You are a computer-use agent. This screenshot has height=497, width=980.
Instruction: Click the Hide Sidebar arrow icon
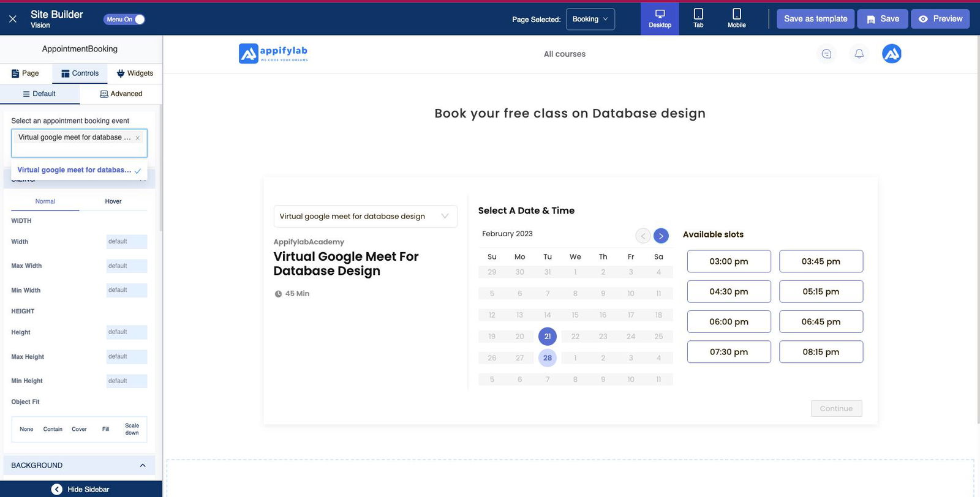coord(56,489)
